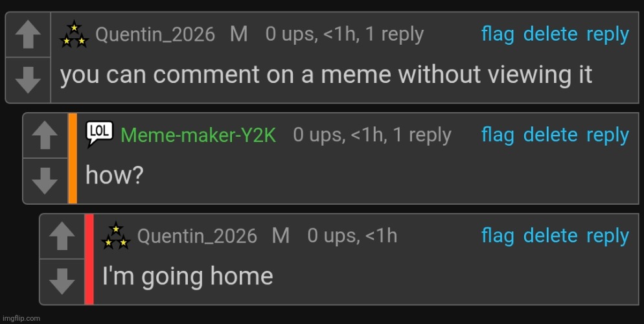Image resolution: width=644 pixels, height=324 pixels.
Task: Downvote the "how?" reply
Action: [x=45, y=181]
